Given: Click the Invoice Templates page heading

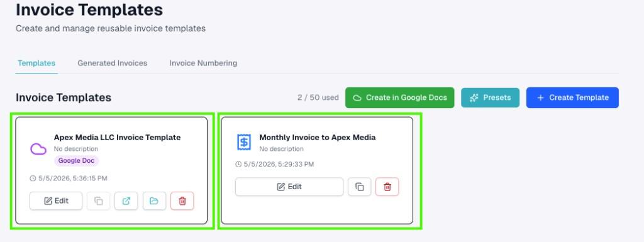Looking at the screenshot, I should 89,10.
